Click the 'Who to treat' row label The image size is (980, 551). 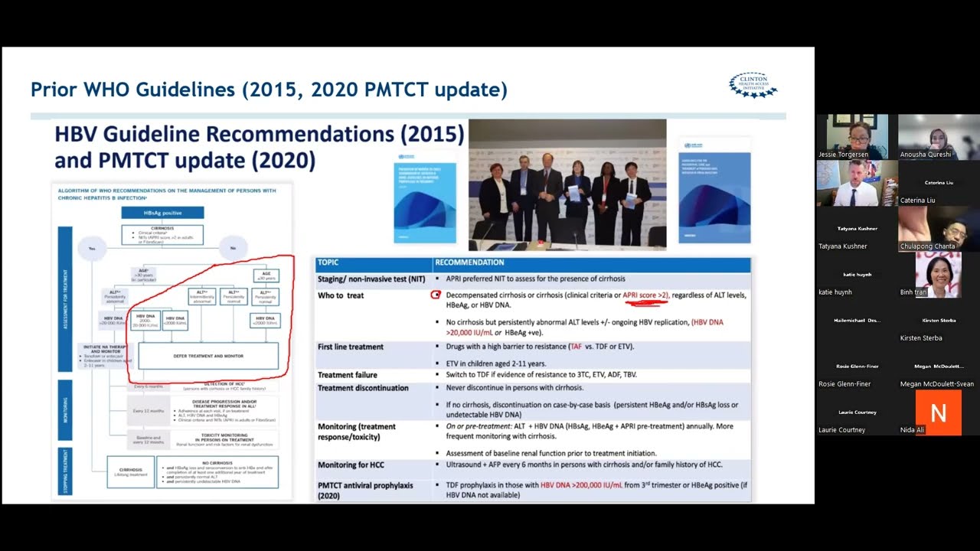341,295
